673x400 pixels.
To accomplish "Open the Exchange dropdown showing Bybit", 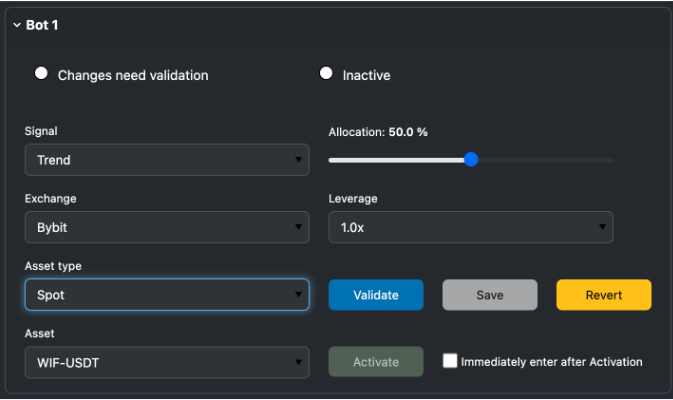I will (167, 227).
